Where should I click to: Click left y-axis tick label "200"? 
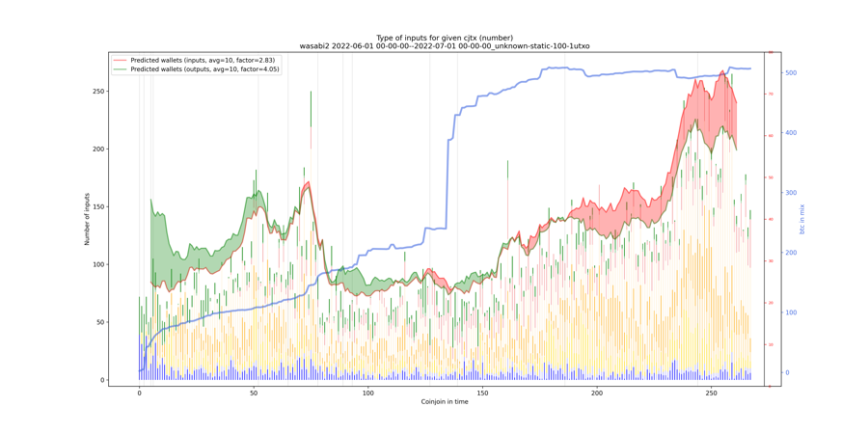97,149
